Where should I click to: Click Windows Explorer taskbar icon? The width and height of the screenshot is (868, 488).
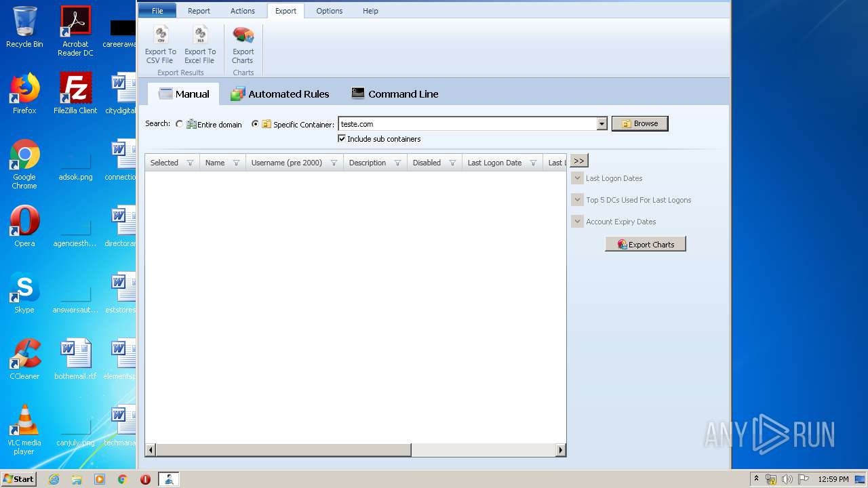[x=77, y=479]
